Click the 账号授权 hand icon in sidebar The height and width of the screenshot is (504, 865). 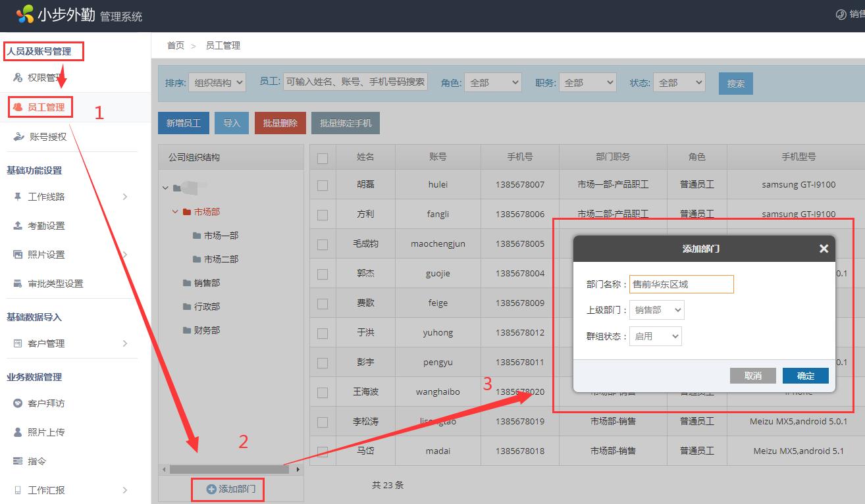point(18,137)
